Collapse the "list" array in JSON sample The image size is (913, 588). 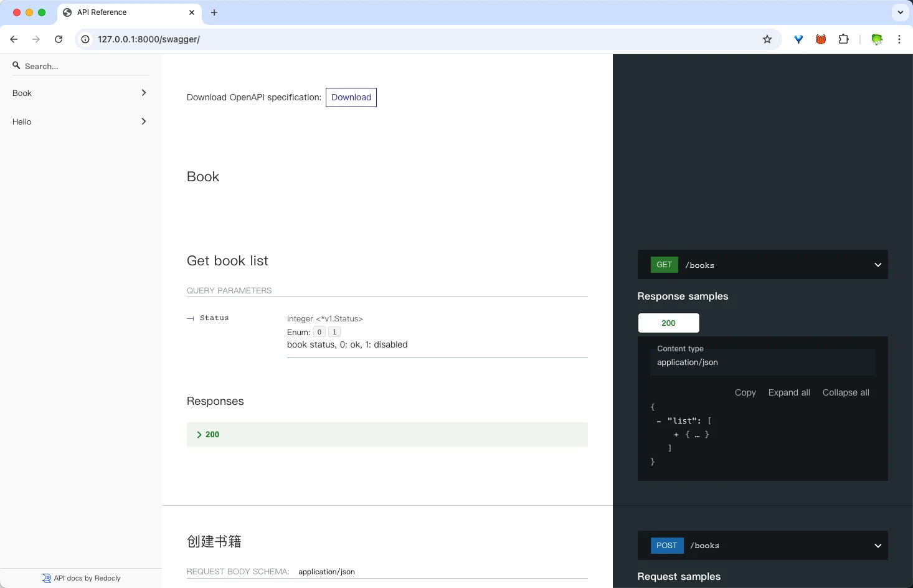pos(658,421)
